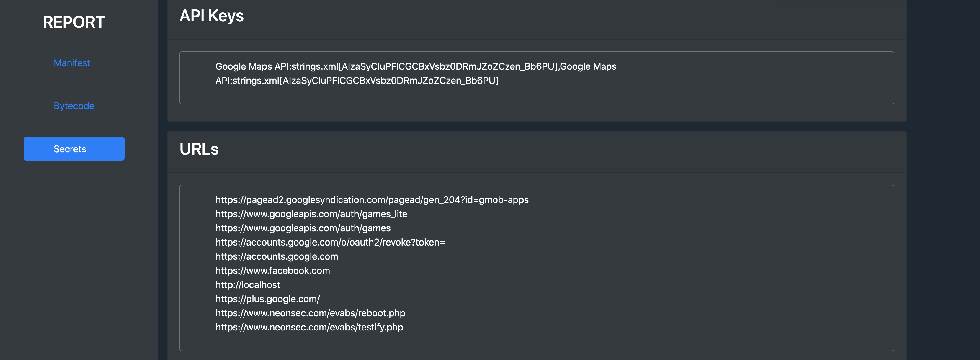
Task: Click the neonsec.com/evabs/testify.php URL
Action: 309,327
